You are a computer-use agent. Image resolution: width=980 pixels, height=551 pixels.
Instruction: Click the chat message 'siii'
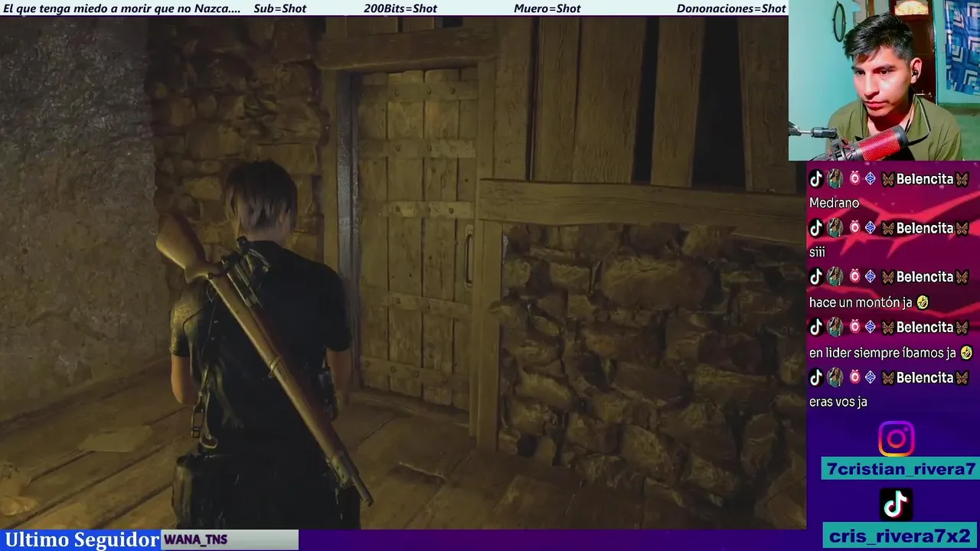(x=817, y=253)
